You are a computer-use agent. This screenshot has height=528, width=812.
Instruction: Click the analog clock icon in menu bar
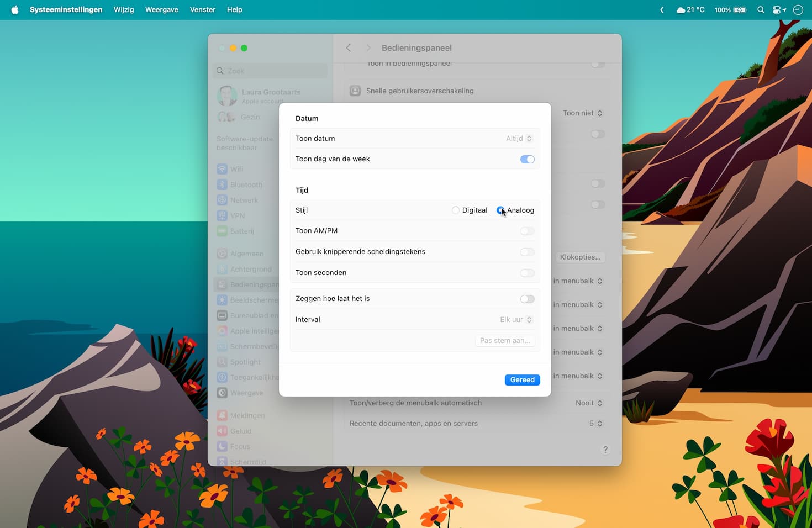coord(798,10)
